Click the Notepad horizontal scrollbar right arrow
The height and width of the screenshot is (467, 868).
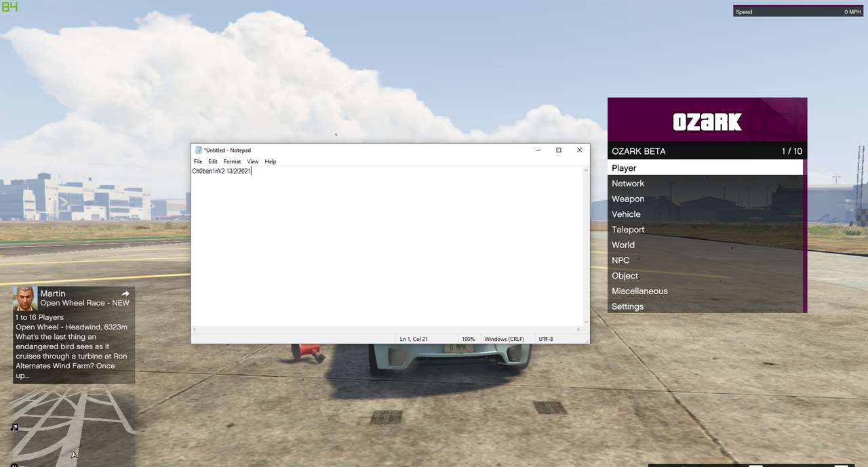578,329
